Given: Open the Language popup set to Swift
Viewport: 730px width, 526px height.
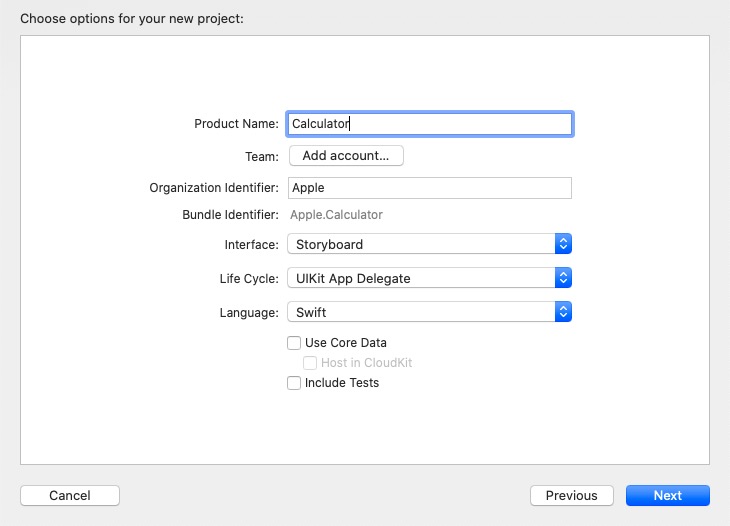Looking at the screenshot, I should point(420,312).
